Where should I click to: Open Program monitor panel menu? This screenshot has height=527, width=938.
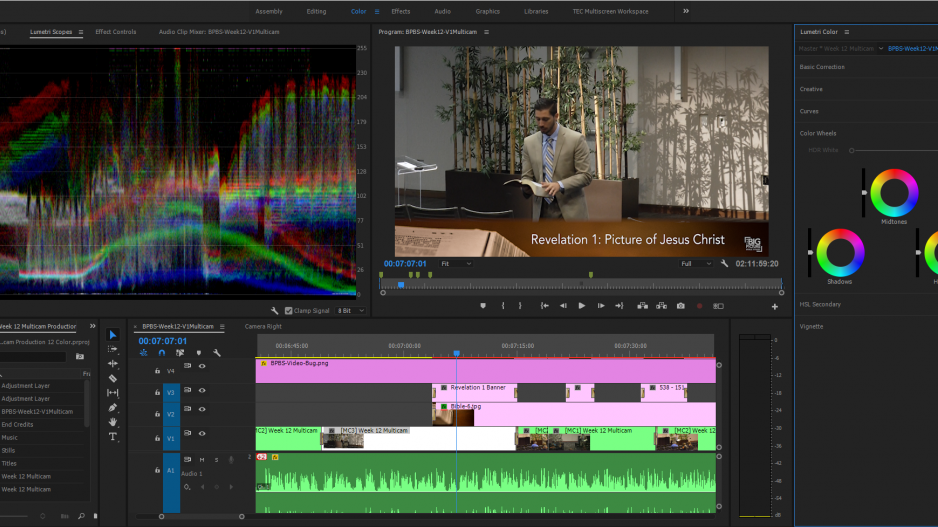(x=486, y=32)
